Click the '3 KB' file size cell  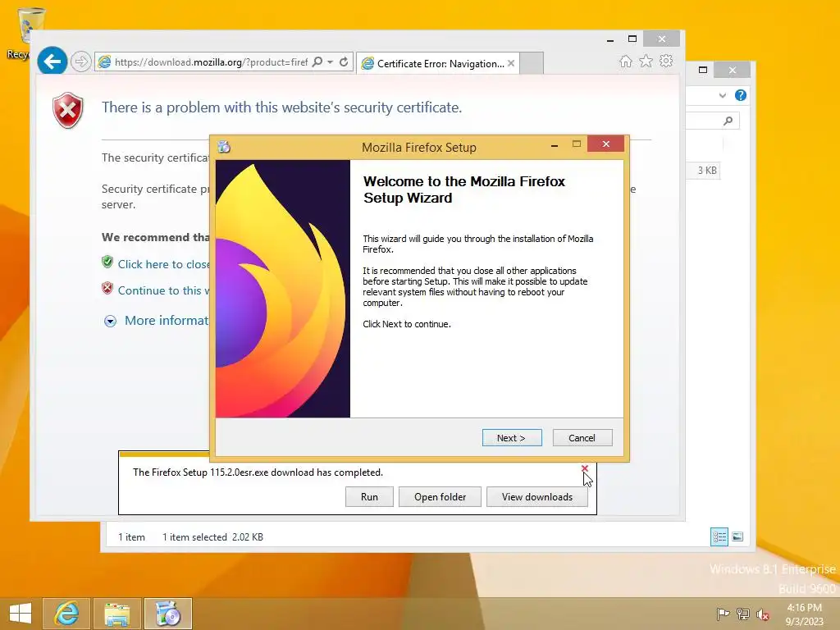(x=707, y=171)
